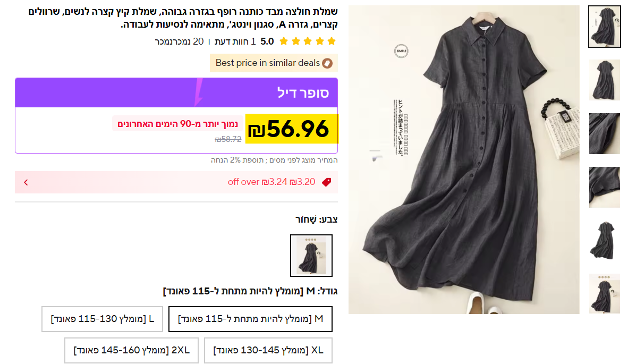
Task: Select size L 115-130 pounds
Action: (x=102, y=319)
